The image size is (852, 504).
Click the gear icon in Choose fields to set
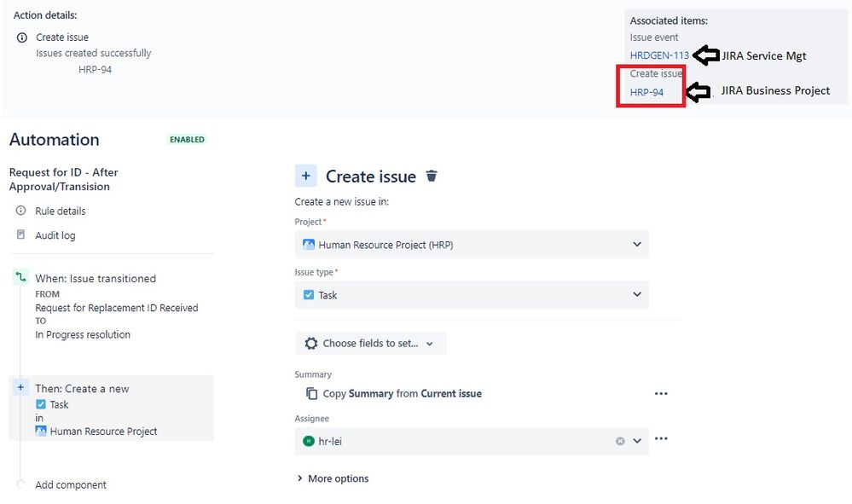310,343
